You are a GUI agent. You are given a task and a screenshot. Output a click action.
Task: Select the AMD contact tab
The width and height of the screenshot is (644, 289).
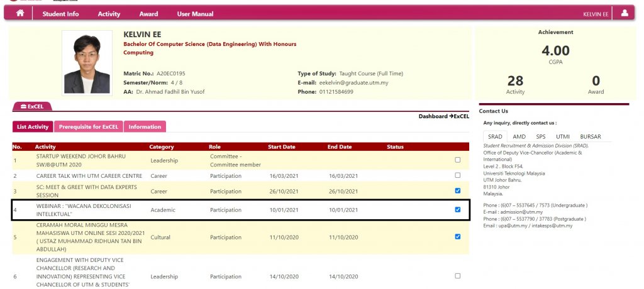click(x=519, y=136)
